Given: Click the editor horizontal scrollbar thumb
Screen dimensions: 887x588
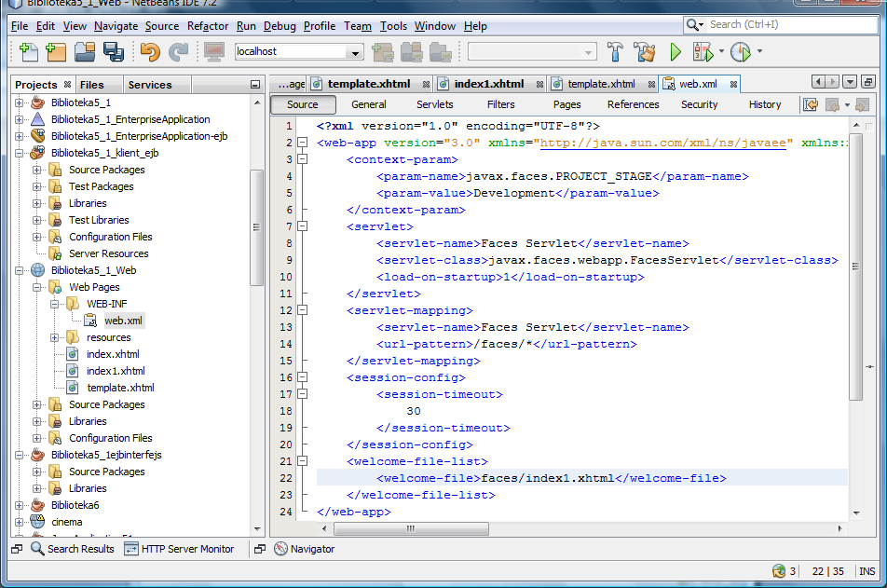Looking at the screenshot, I should 411,528.
